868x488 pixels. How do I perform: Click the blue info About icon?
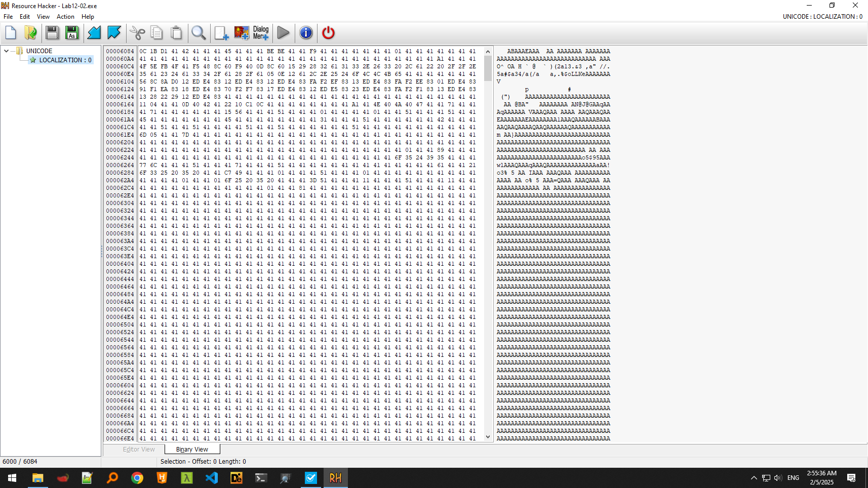click(306, 33)
